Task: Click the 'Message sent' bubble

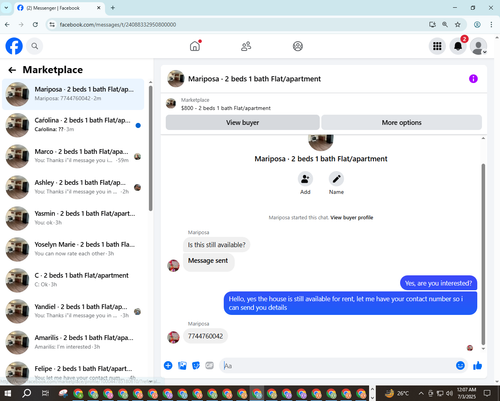Action: click(x=208, y=261)
